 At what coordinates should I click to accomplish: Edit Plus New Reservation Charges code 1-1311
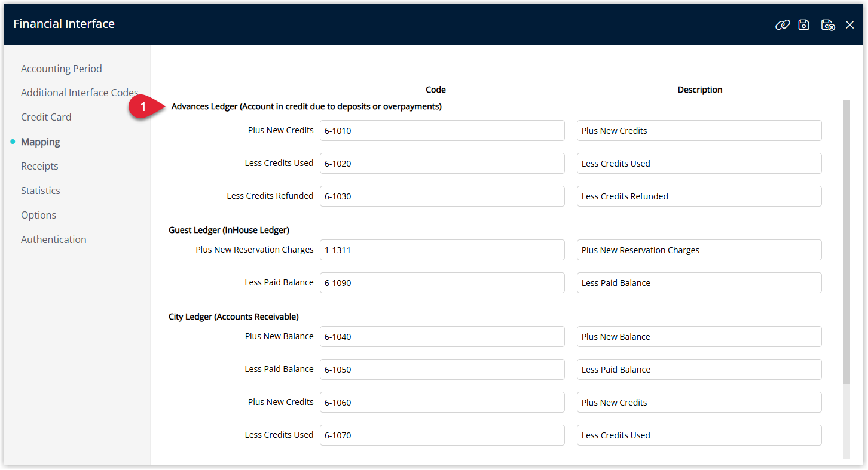click(x=442, y=250)
